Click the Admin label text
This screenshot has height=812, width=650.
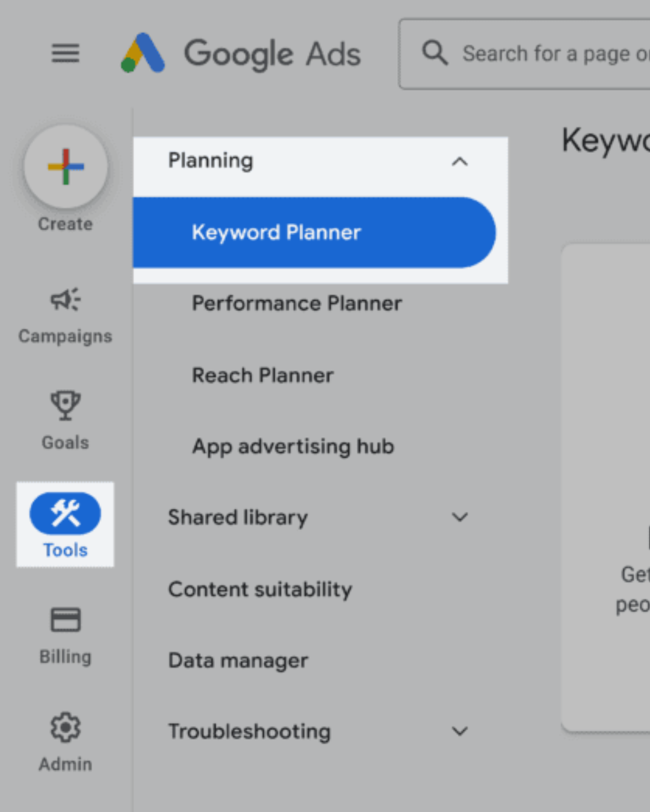click(x=65, y=764)
